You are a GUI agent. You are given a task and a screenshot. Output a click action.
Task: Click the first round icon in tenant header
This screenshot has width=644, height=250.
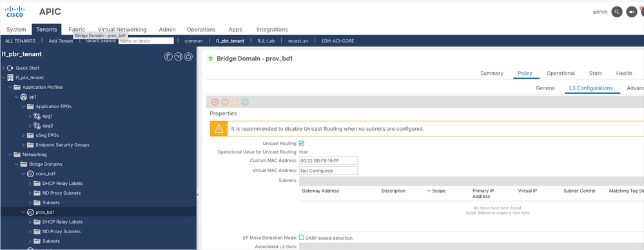pyautogui.click(x=168, y=57)
